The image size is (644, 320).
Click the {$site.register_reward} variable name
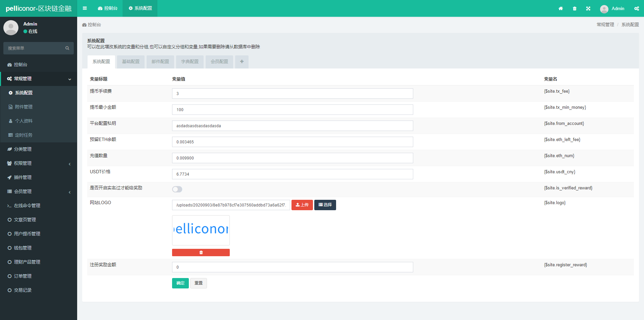pyautogui.click(x=566, y=265)
